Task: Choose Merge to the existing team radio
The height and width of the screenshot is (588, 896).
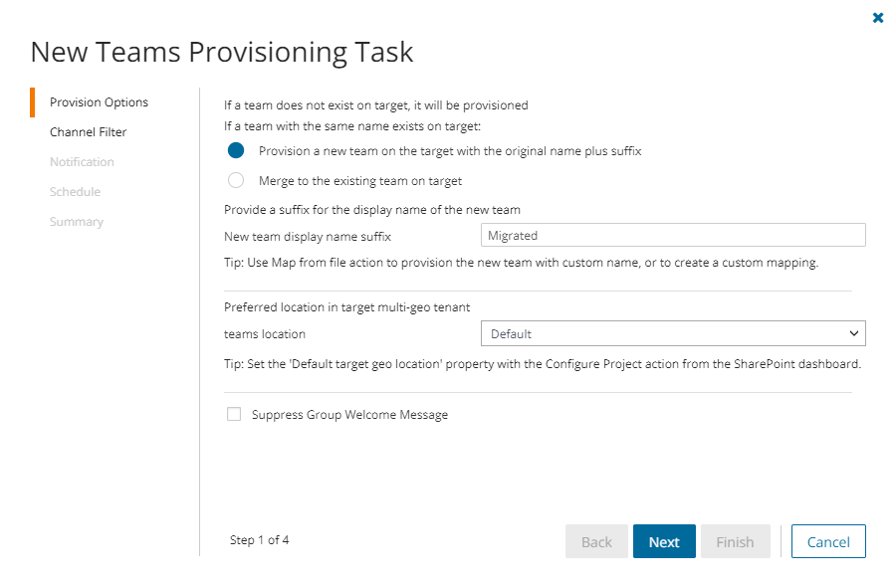Action: tap(236, 181)
